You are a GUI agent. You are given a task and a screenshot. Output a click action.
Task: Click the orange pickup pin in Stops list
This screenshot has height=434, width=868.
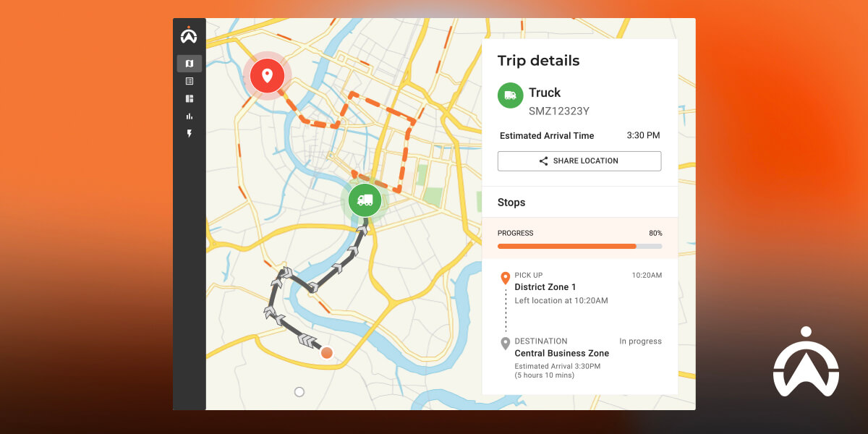pos(505,276)
